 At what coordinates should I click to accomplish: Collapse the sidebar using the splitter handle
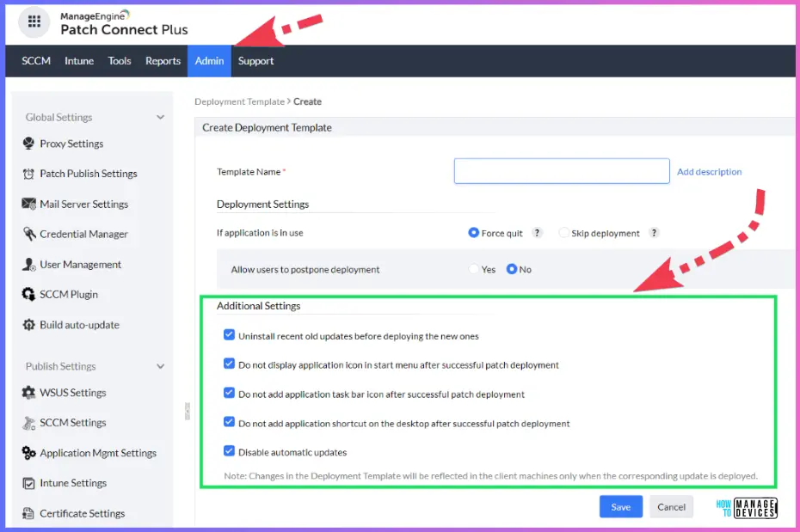(x=188, y=411)
